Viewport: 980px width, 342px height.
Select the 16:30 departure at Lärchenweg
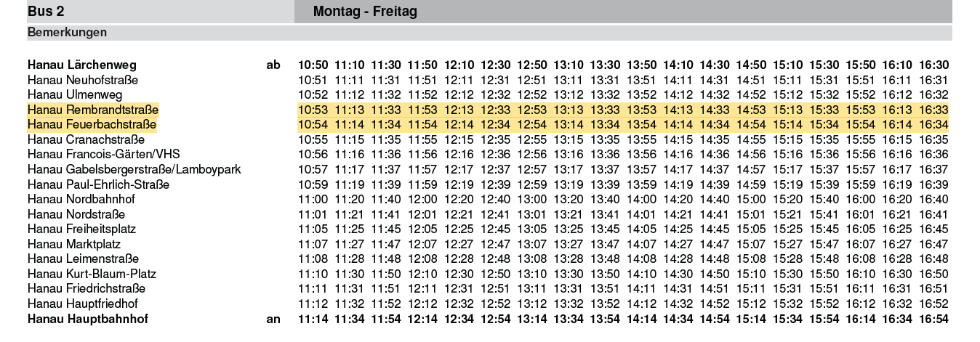933,65
